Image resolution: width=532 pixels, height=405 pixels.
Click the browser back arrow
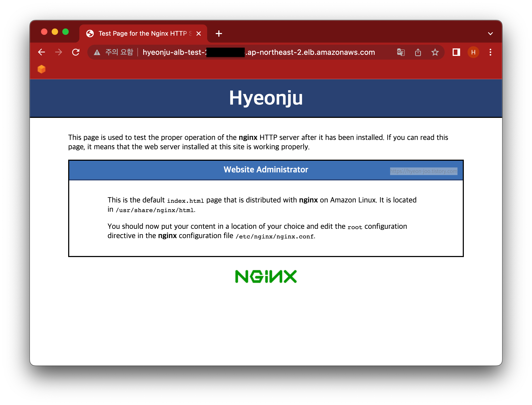(x=42, y=52)
